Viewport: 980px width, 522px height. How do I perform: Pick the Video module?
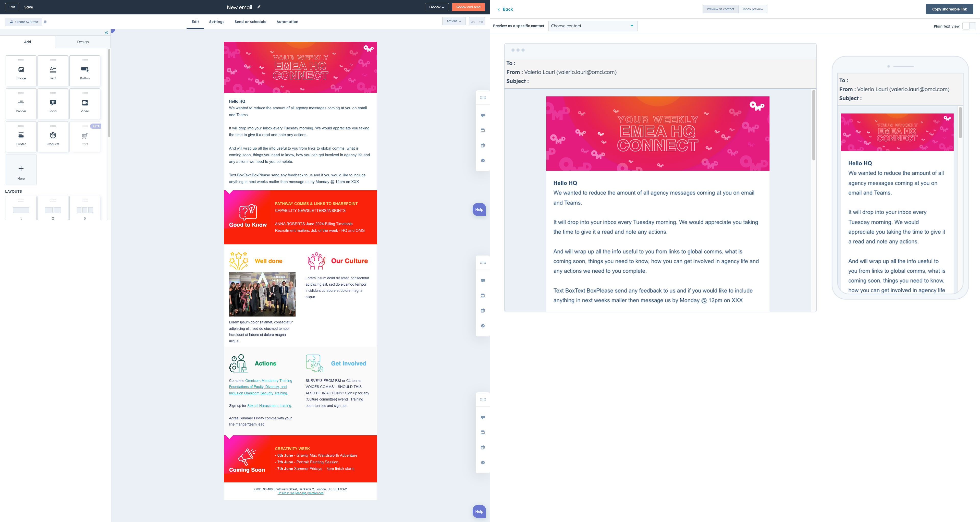(x=85, y=104)
